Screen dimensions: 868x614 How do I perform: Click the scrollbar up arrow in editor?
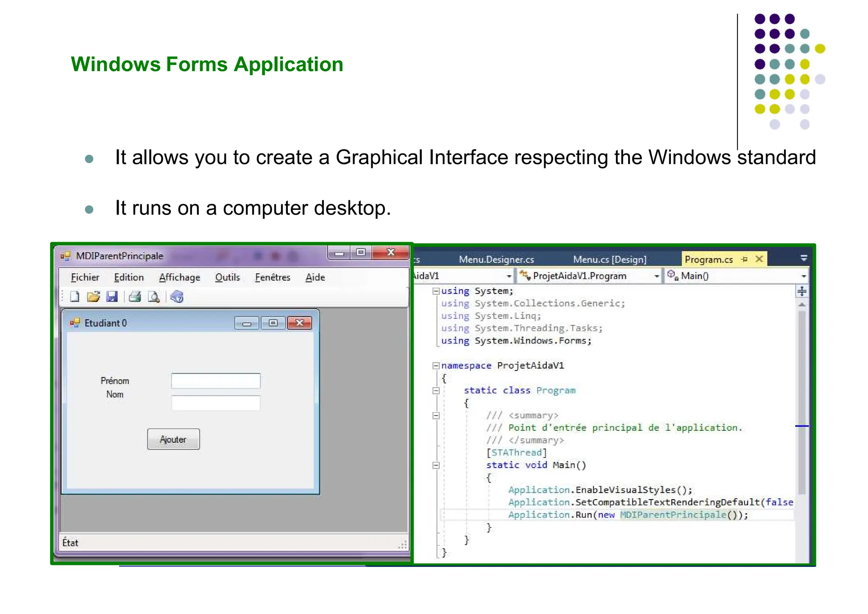pos(801,304)
